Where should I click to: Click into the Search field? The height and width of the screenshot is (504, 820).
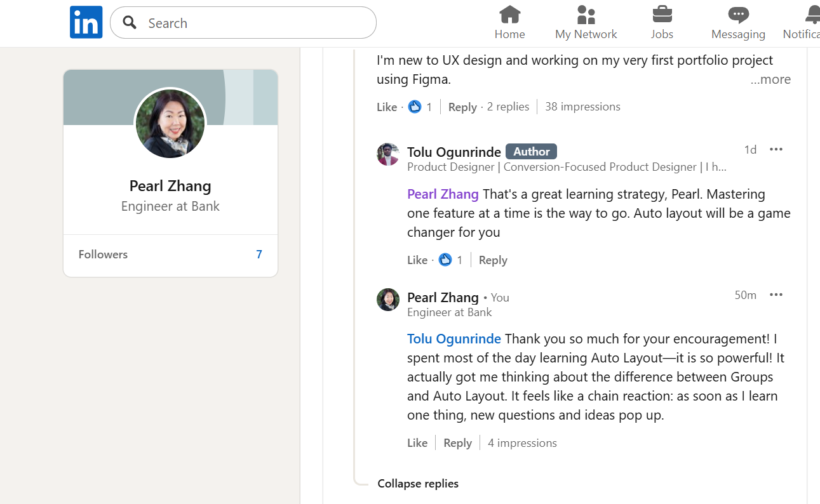point(243,23)
